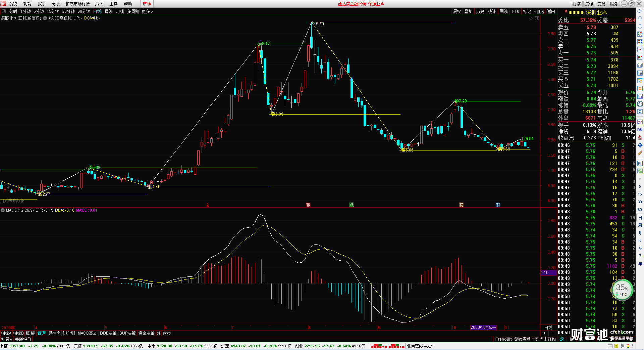644x350 pixels.
Task: Click the 统计 button
Action: tap(492, 11)
